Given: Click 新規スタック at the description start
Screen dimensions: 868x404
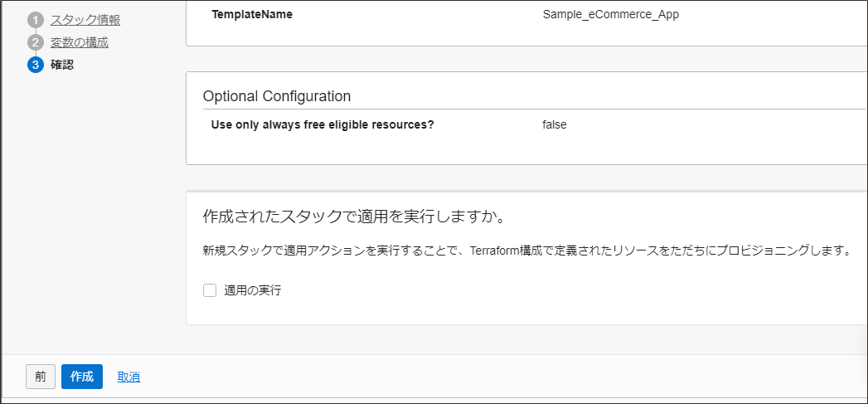Looking at the screenshot, I should [230, 251].
